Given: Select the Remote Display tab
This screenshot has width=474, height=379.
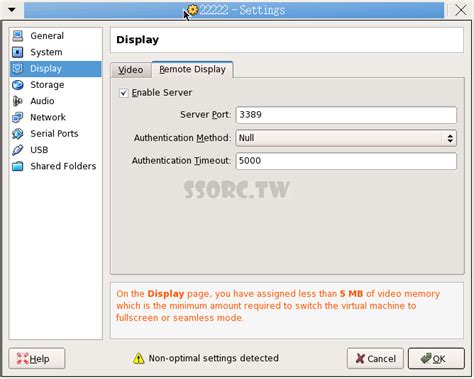Looking at the screenshot, I should point(192,69).
